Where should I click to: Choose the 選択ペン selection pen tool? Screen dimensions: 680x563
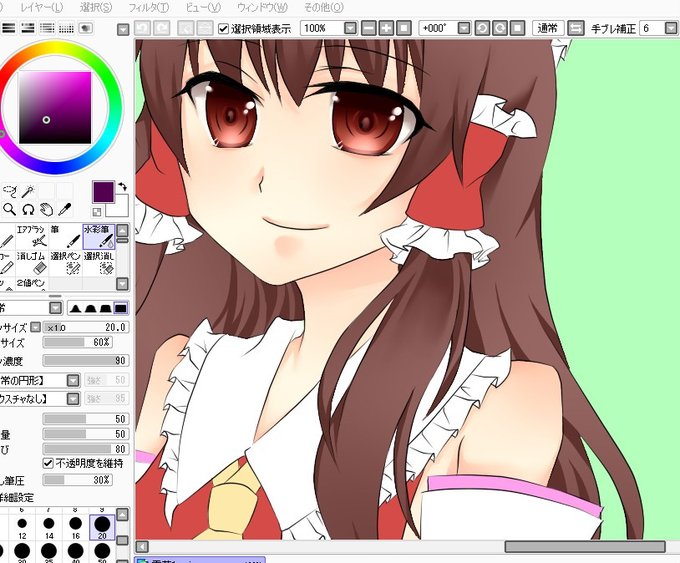[x=65, y=263]
